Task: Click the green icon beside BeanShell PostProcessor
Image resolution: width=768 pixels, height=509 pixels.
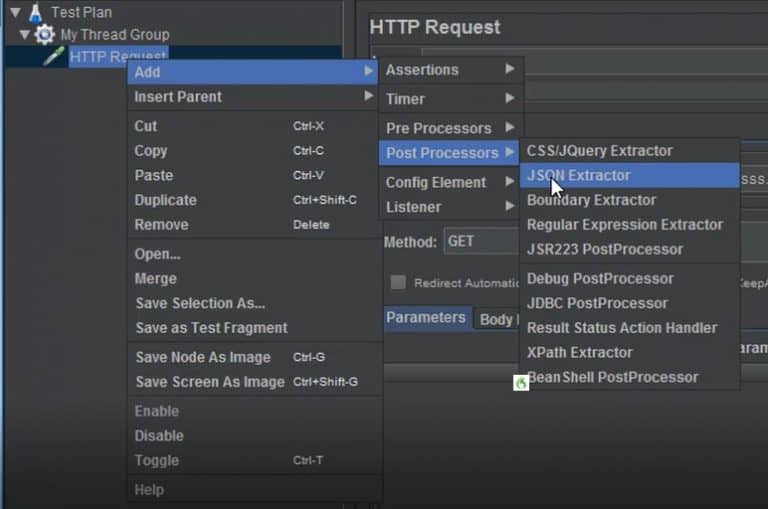Action: click(521, 383)
